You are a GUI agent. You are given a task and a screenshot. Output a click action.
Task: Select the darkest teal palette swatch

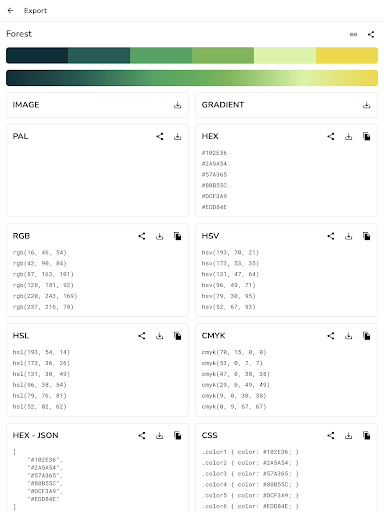[x=37, y=55]
